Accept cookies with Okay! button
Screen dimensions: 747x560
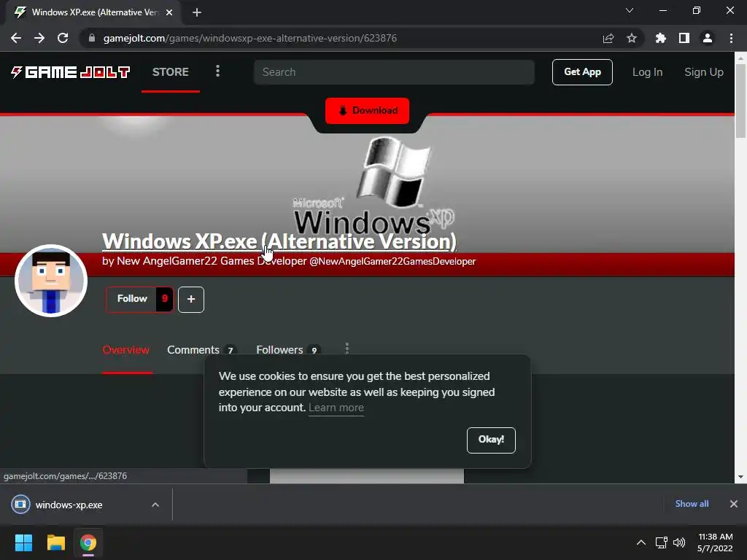[491, 440]
